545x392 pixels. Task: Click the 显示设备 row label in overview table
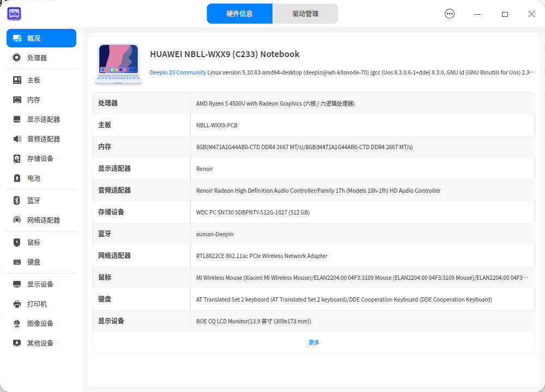tap(111, 321)
